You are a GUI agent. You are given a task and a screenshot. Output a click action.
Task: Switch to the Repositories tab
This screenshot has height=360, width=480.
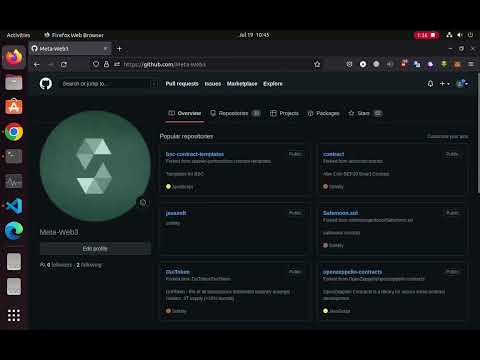coord(235,113)
